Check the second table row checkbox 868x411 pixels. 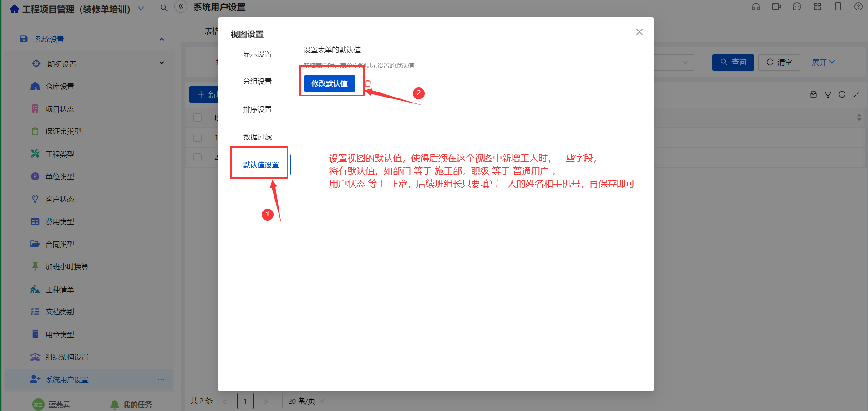(198, 157)
